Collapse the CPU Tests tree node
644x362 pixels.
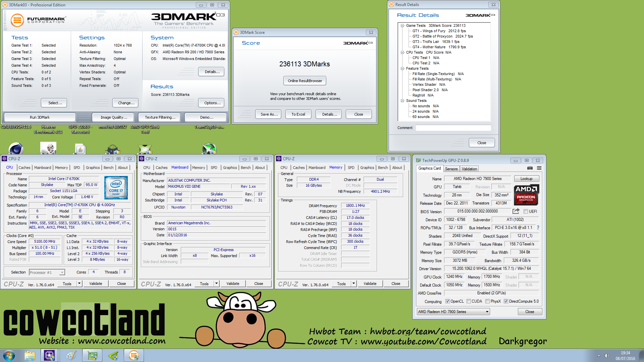(402, 52)
